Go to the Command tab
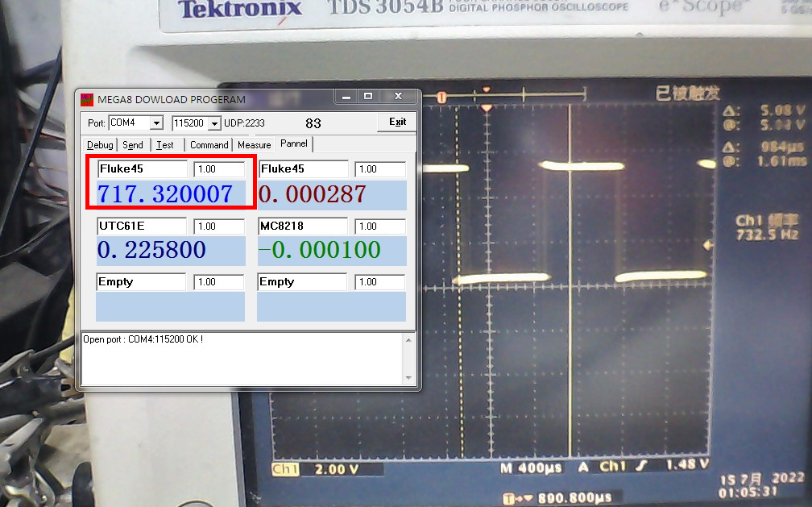 coord(209,145)
